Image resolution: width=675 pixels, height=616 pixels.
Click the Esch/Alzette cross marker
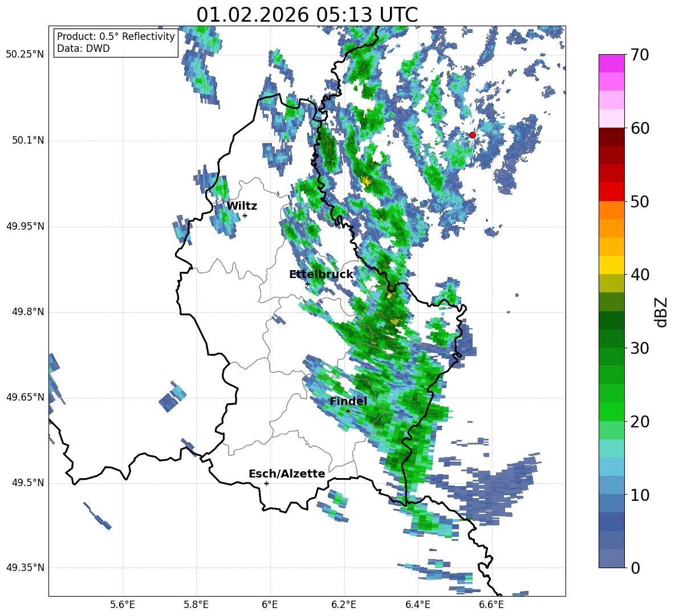pyautogui.click(x=266, y=483)
